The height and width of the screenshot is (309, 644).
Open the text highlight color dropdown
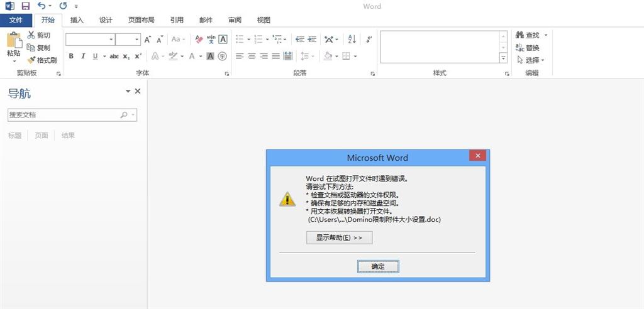(182, 57)
